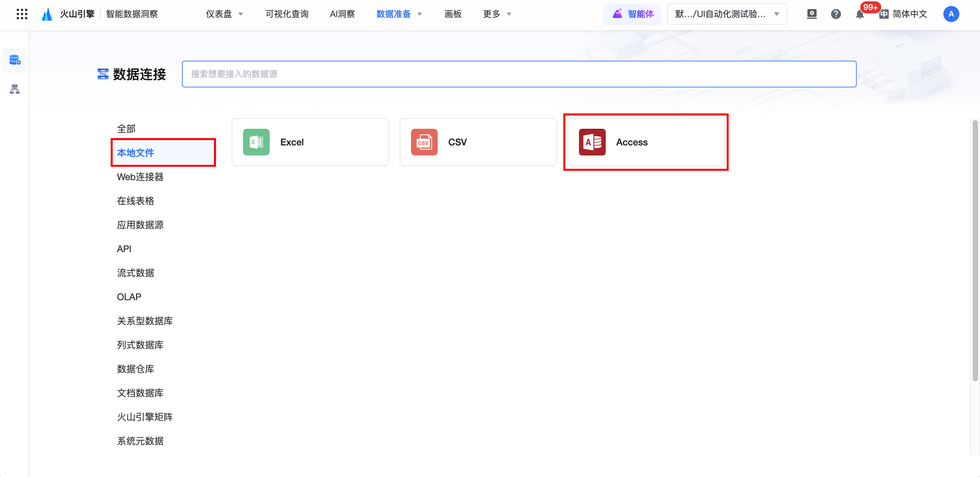This screenshot has height=477, width=980.
Task: Expand the 仪表盘 dropdown menu
Action: pos(224,14)
